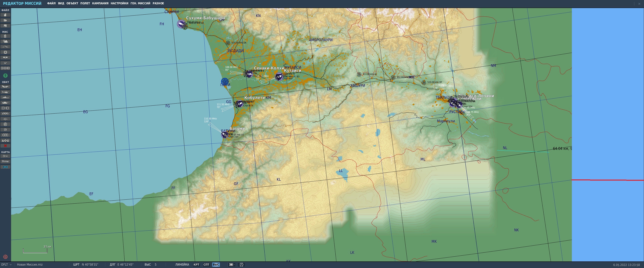
Task: Select the Кутаиси airfield icon
Action: [x=279, y=77]
